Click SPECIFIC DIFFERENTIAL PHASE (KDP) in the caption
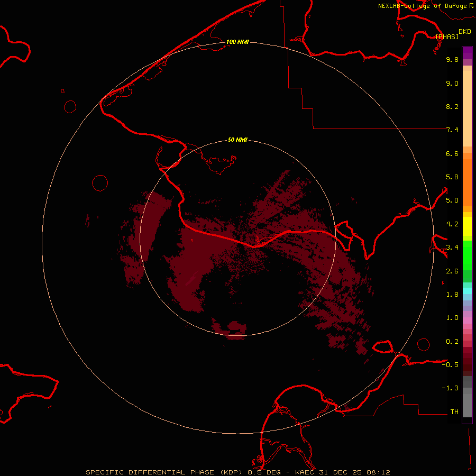Screen dimensions: 476x476 click(164, 472)
